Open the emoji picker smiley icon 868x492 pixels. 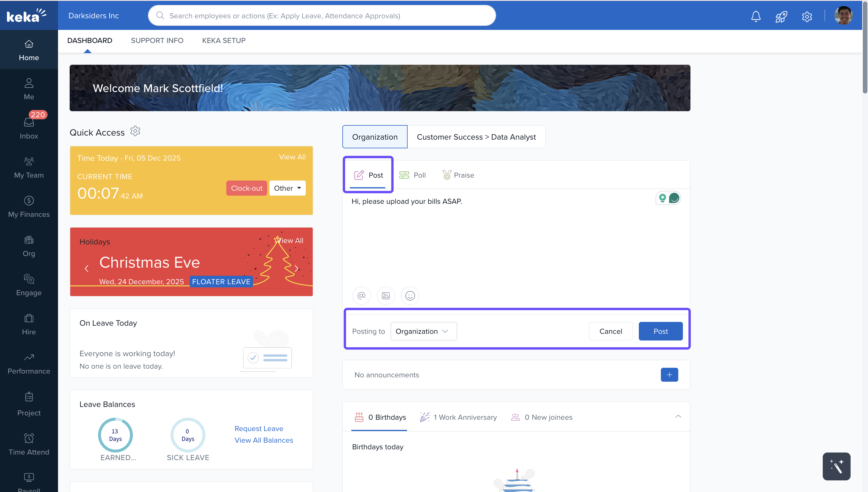[410, 296]
